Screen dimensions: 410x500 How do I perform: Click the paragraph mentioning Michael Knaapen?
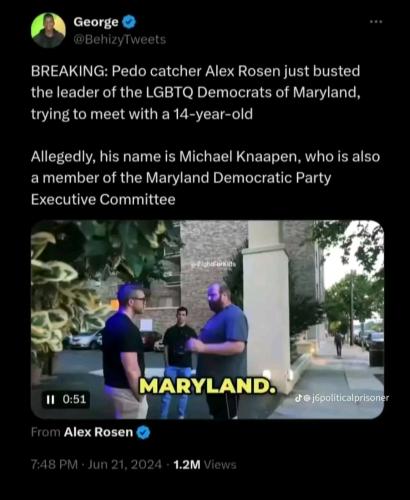[205, 178]
